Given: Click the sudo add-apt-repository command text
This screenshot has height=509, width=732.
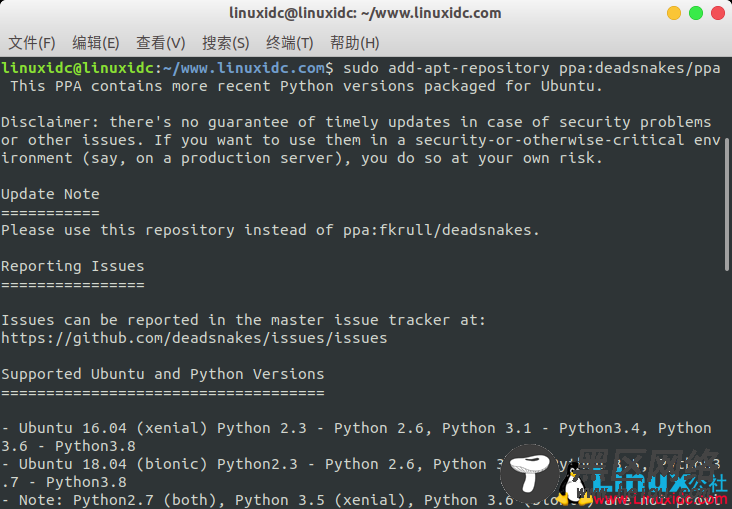Looking at the screenshot, I should pyautogui.click(x=446, y=68).
